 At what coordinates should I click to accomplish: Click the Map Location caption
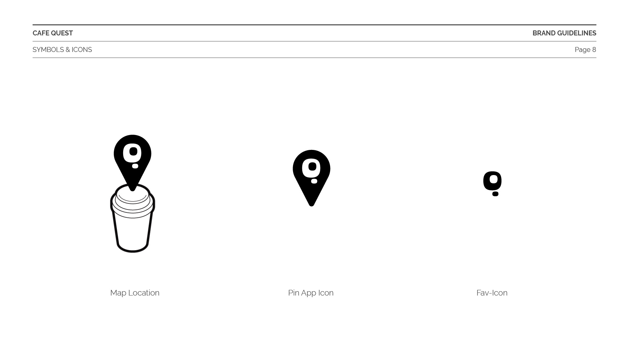[135, 293]
